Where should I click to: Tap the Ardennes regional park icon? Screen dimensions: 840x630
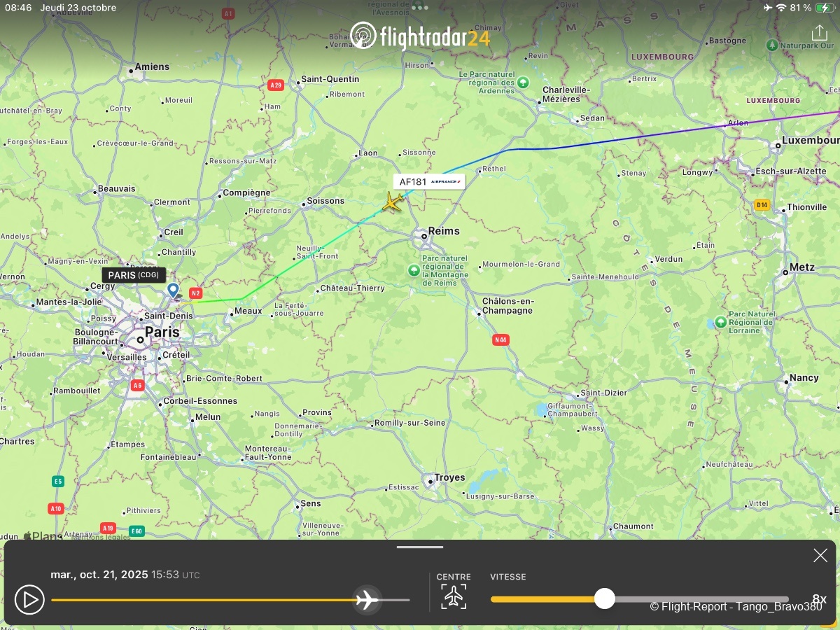pos(523,83)
